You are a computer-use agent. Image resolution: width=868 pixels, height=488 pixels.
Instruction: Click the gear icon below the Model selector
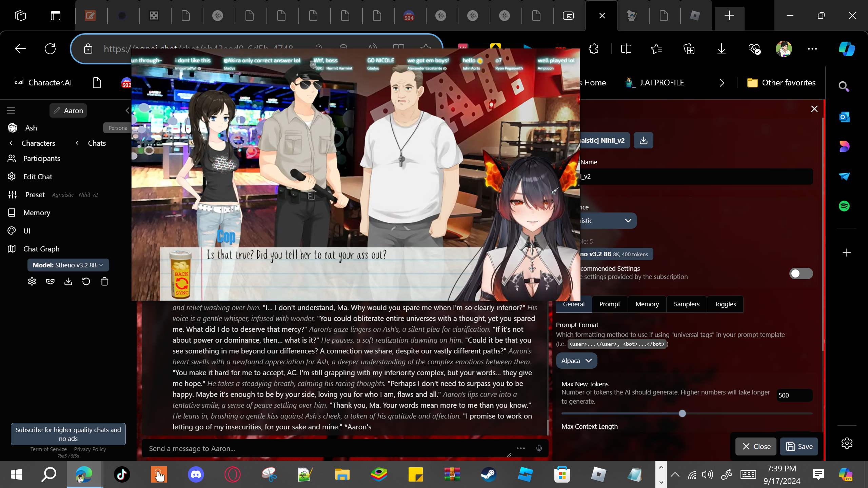[x=32, y=281]
